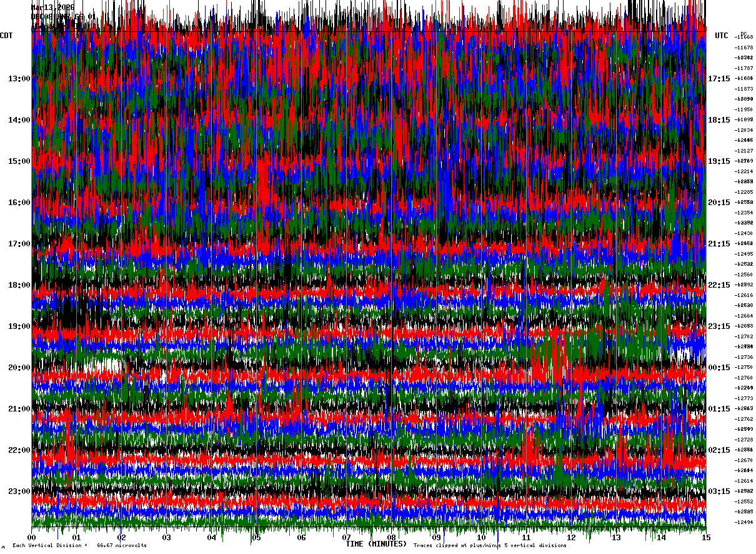Image resolution: width=756 pixels, height=554 pixels.
Task: Pick minute 00 on time axis
Action: (32, 537)
